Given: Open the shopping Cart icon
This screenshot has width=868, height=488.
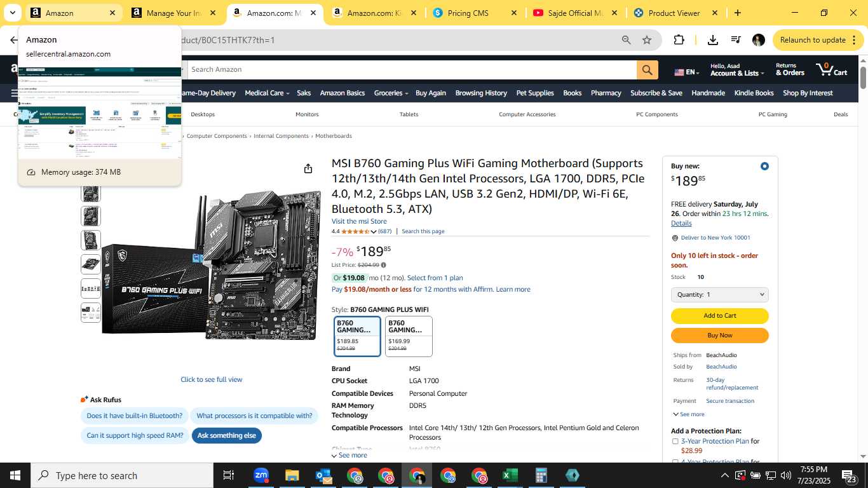Looking at the screenshot, I should point(832,69).
